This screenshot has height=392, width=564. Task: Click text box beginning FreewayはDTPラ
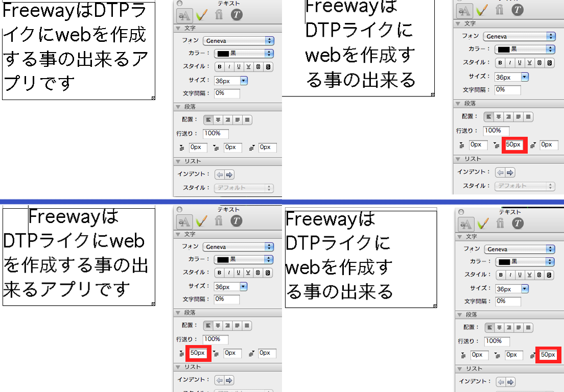tap(79, 51)
